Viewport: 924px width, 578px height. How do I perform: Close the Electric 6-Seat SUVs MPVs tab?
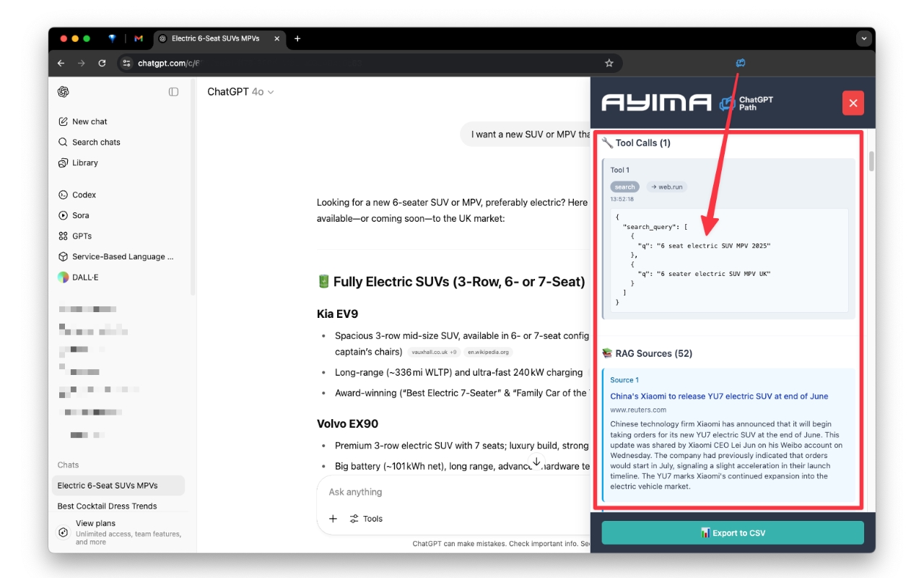pos(277,38)
